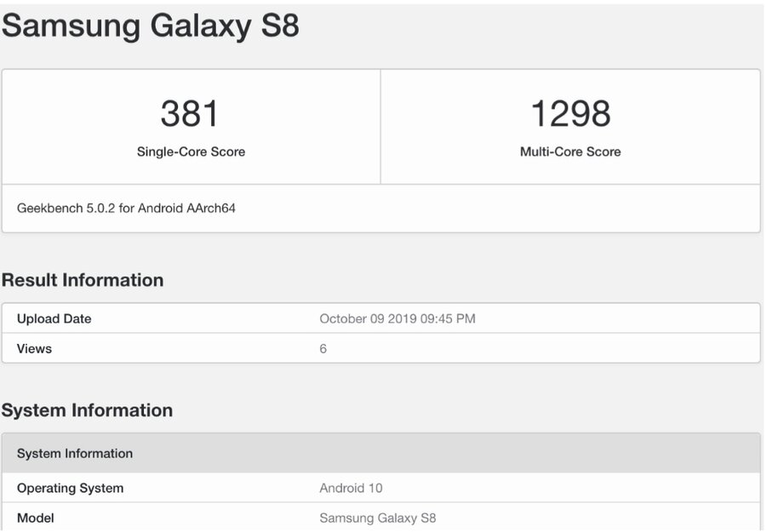This screenshot has height=532, width=766.
Task: Select the Single-Core Score label
Action: pyautogui.click(x=191, y=152)
